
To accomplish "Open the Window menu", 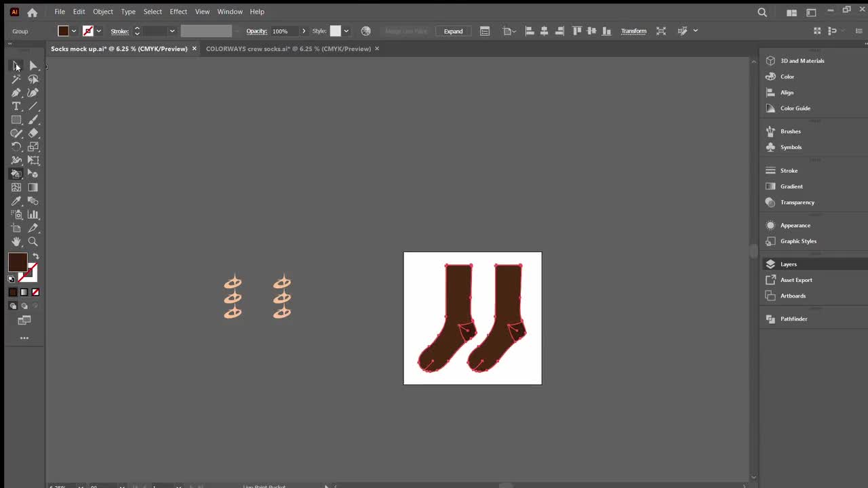I will (x=230, y=12).
